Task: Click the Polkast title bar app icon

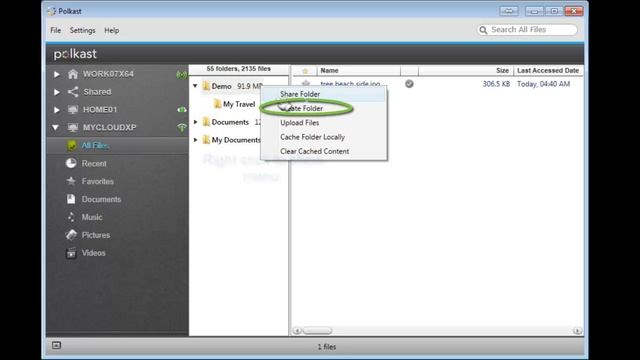Action: (x=51, y=11)
